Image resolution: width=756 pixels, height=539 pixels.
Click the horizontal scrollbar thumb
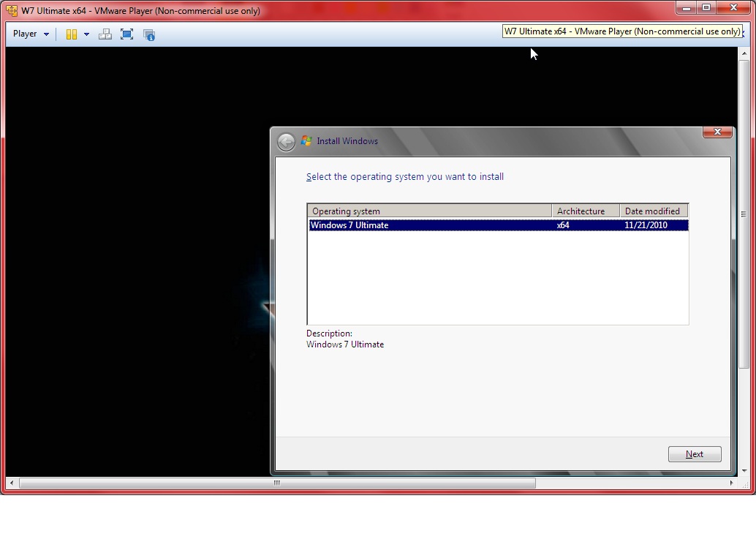[x=277, y=483]
